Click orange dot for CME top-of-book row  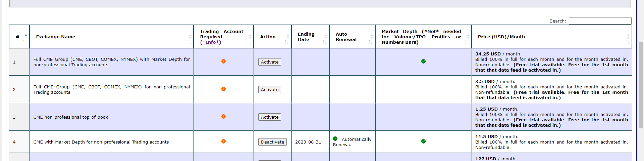coord(223,117)
